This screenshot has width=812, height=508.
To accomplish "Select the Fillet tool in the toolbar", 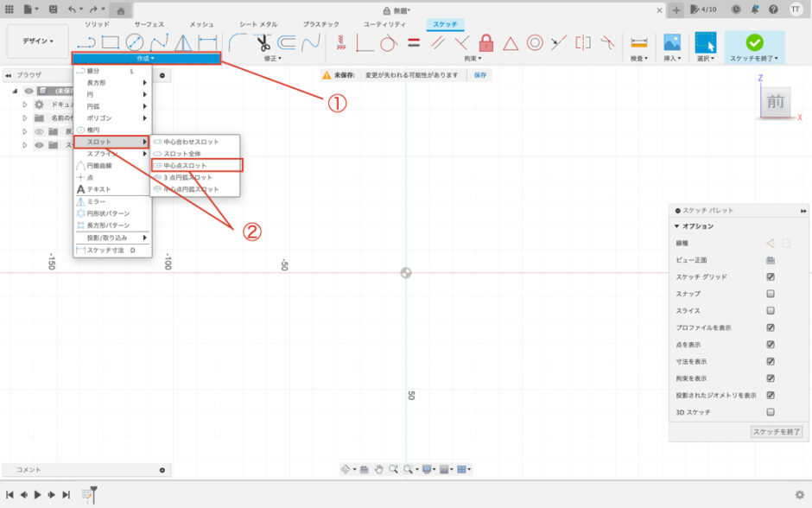I will 238,42.
